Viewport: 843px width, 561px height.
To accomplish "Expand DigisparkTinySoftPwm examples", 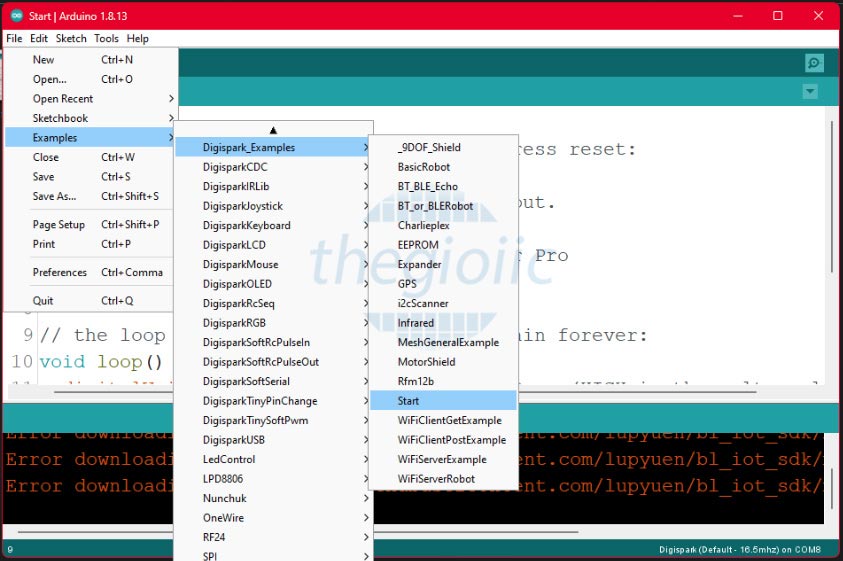I will [273, 420].
